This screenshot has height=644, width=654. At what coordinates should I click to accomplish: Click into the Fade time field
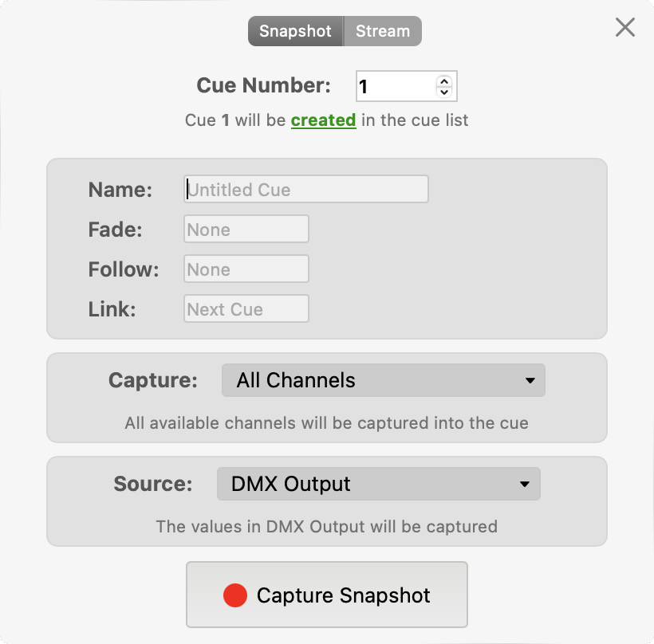(x=246, y=230)
